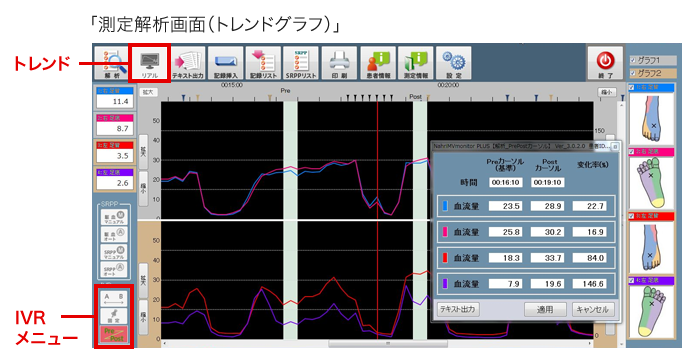Click purple row change rate 146.6
700x360 pixels.
(x=589, y=284)
